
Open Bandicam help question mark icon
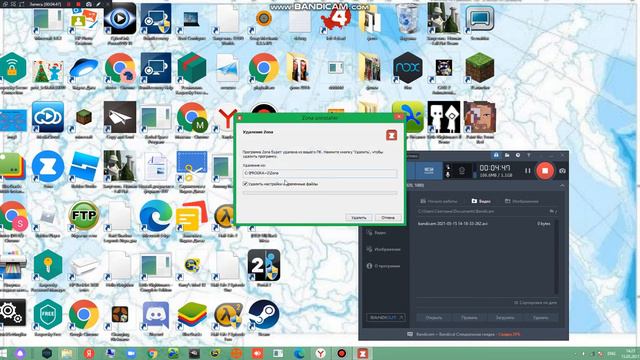[x=529, y=156]
